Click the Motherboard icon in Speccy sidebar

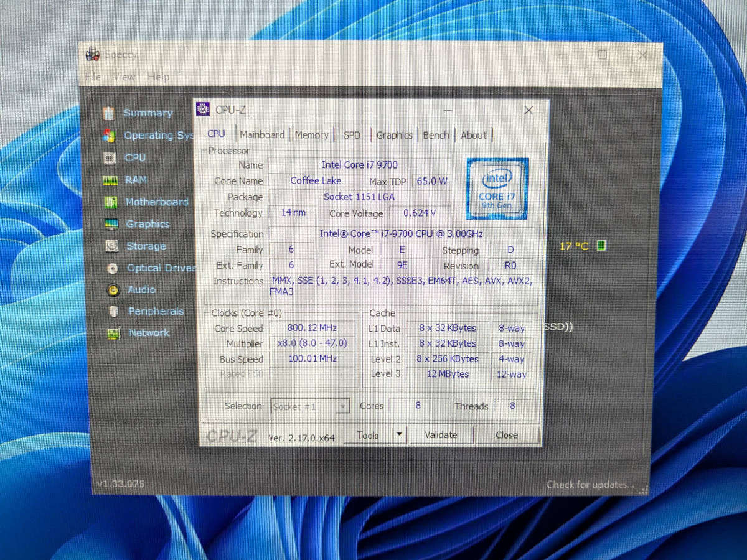tap(110, 202)
